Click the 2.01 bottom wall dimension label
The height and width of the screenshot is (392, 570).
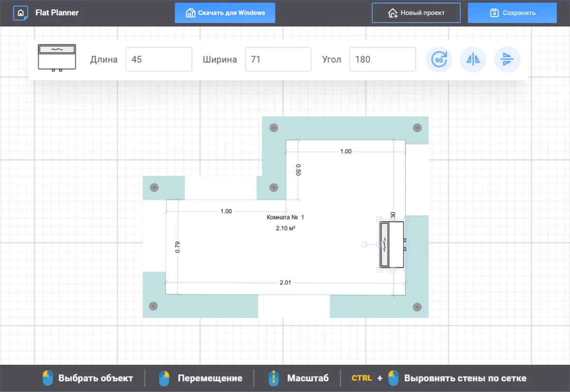coord(285,283)
